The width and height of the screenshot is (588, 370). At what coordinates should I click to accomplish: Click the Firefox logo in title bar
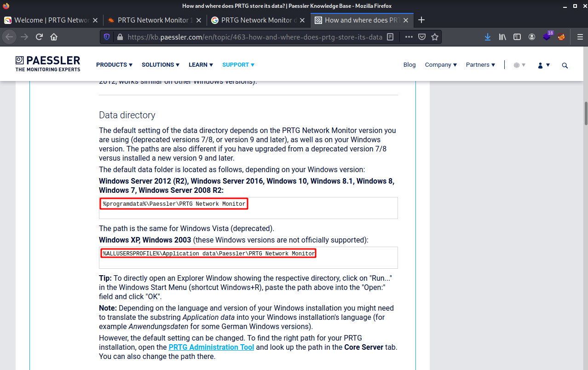[6, 6]
